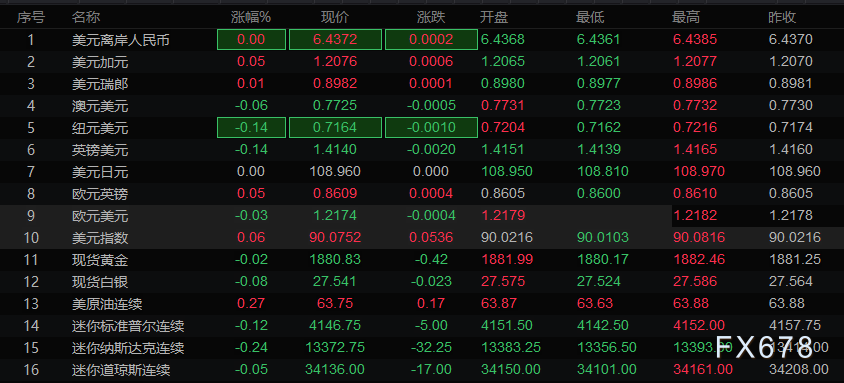
Task: Select the 澳元美元 row name
Action: (x=100, y=106)
